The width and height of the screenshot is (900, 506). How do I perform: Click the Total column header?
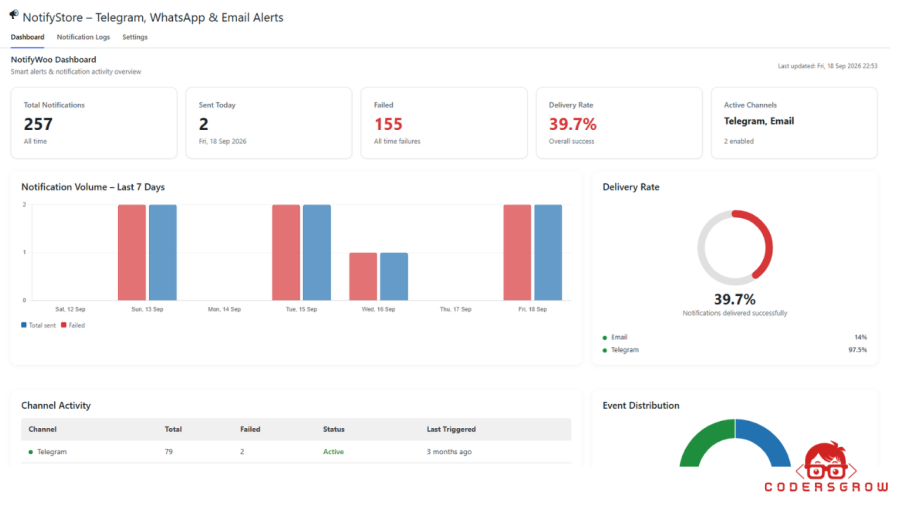[173, 429]
